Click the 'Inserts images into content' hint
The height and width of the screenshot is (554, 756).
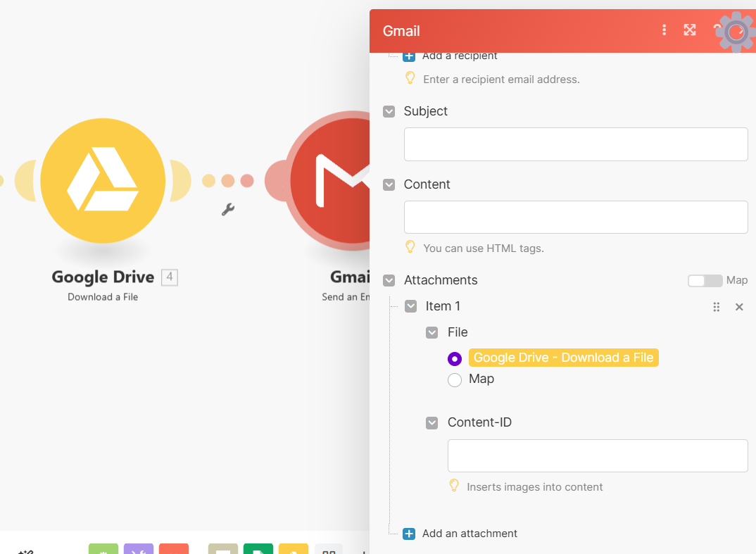coord(535,487)
